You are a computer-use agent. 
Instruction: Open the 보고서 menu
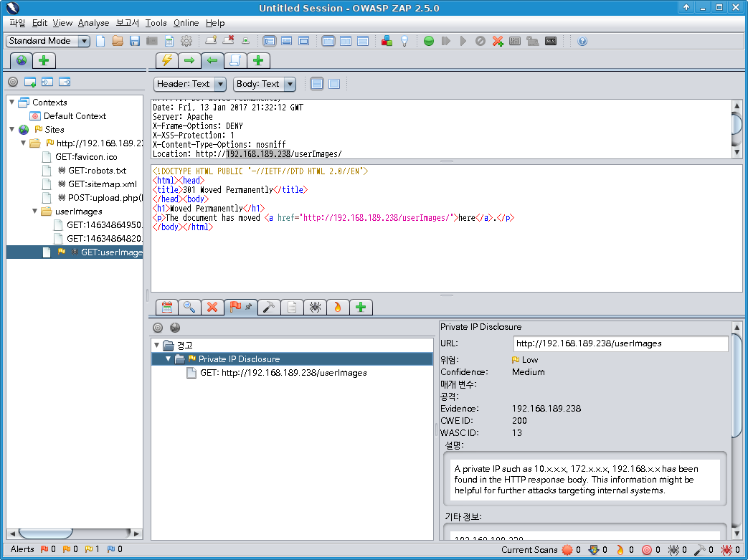point(128,23)
